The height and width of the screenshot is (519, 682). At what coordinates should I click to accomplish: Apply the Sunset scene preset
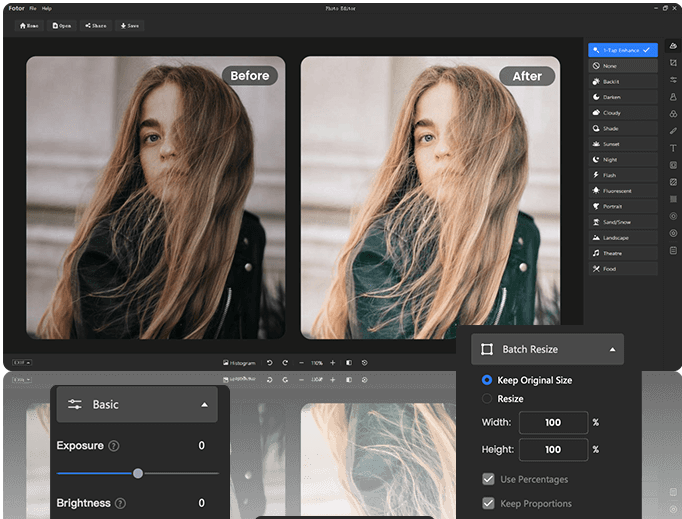point(623,144)
